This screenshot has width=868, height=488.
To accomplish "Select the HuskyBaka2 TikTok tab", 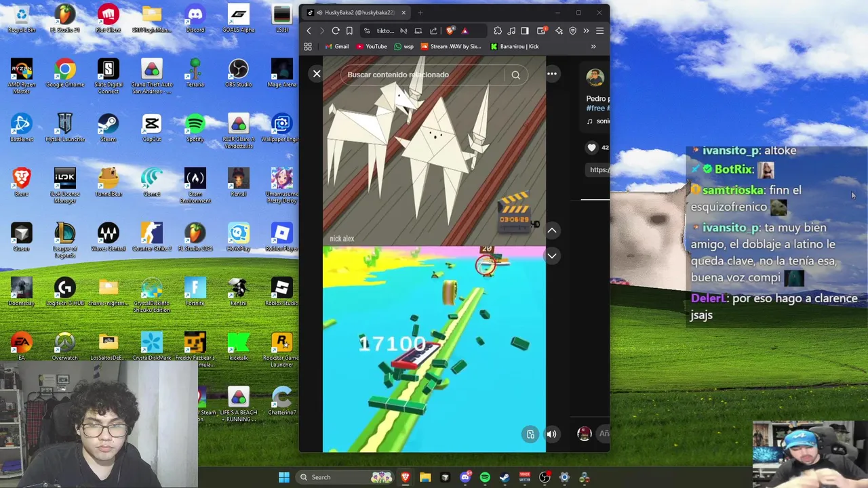I will point(357,12).
